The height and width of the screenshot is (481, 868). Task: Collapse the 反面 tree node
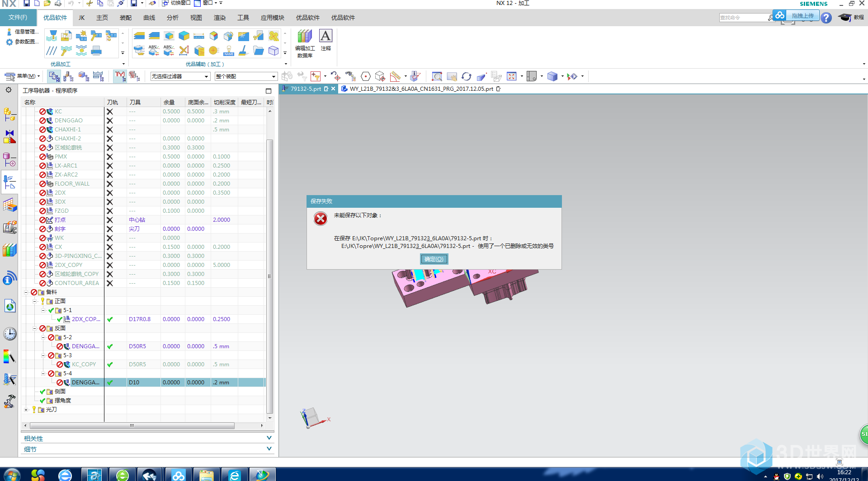point(34,328)
